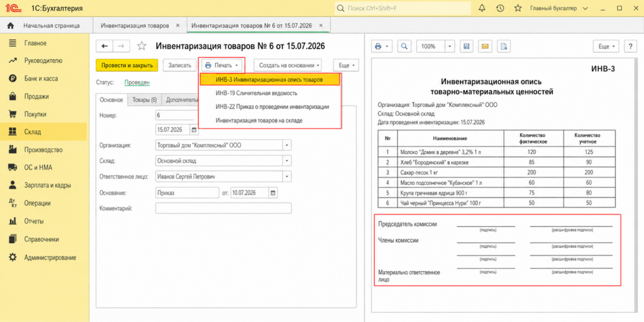
Task: Close the Инвентаризация товаров list tab
Action: [x=177, y=25]
